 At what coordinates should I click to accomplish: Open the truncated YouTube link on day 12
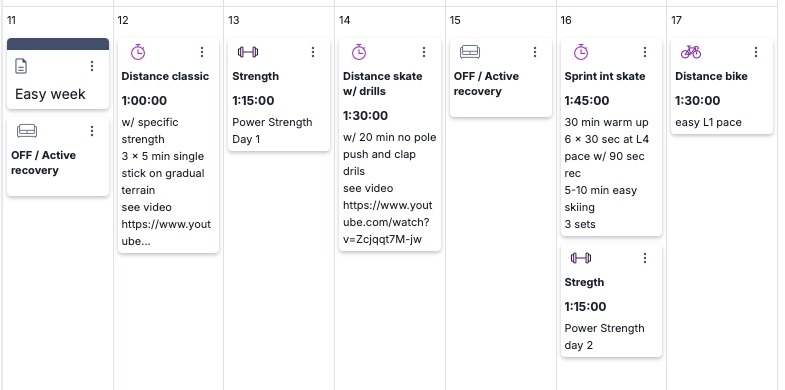pos(166,233)
